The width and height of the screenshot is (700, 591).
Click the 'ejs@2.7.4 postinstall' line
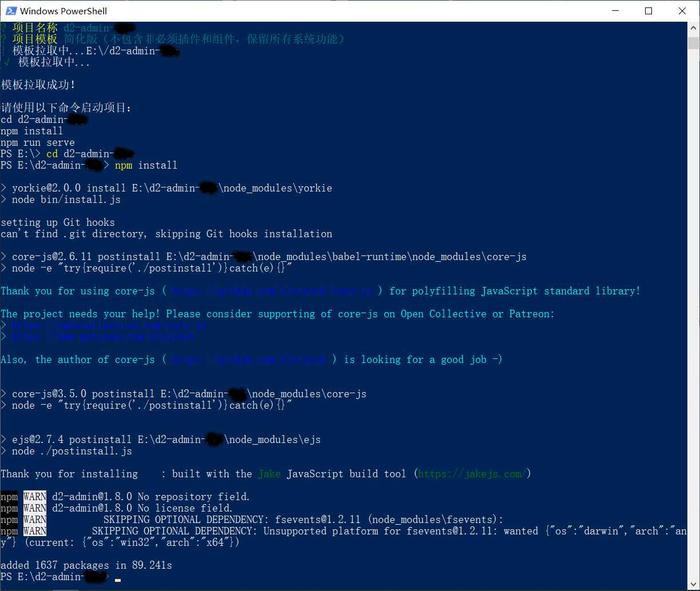[x=161, y=440]
